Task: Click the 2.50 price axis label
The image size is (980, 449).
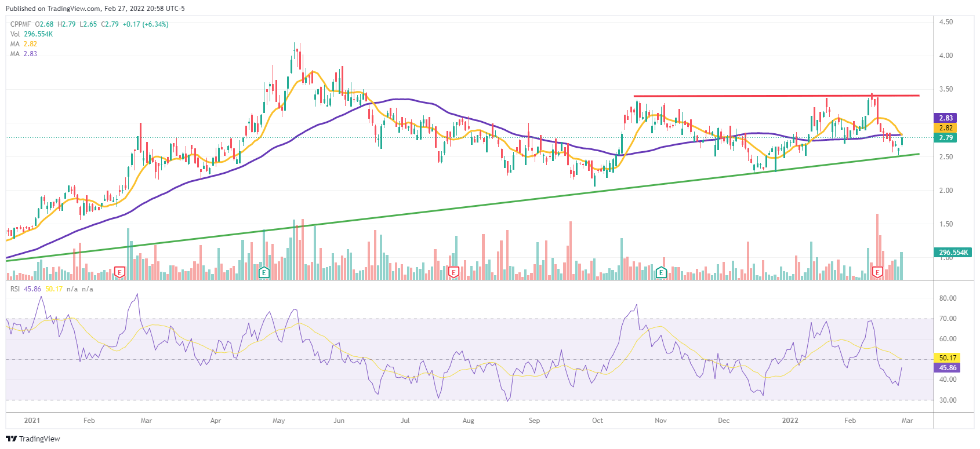Action: 946,157
